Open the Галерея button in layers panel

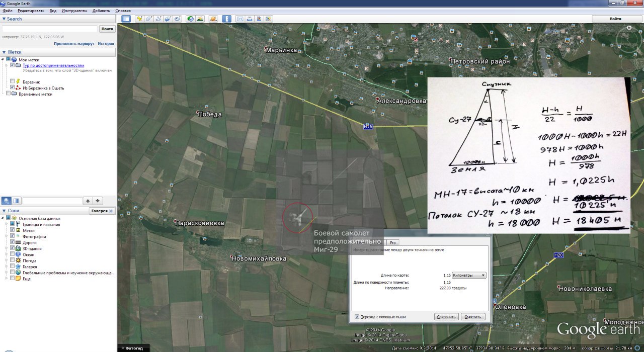tap(102, 211)
